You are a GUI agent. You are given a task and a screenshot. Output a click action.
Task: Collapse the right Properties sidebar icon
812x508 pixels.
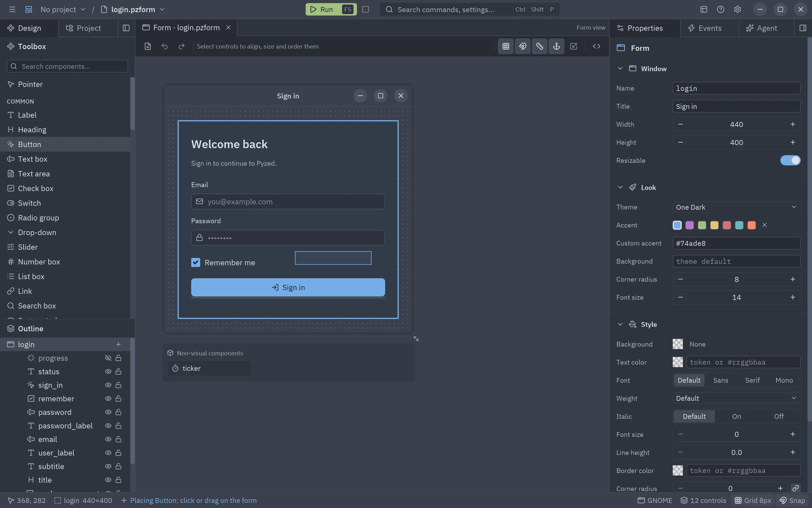pos(803,28)
